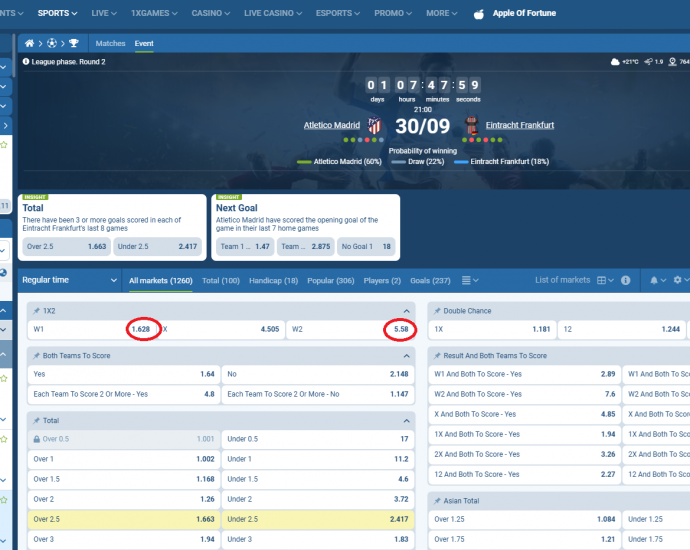Select Asian Total Over 1.25 at 1.084

[525, 519]
